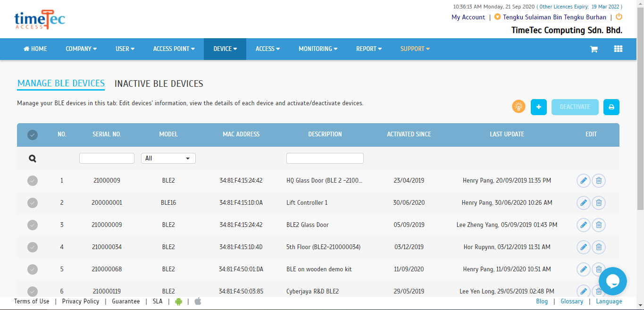Delete 5th Floor device row

click(599, 247)
